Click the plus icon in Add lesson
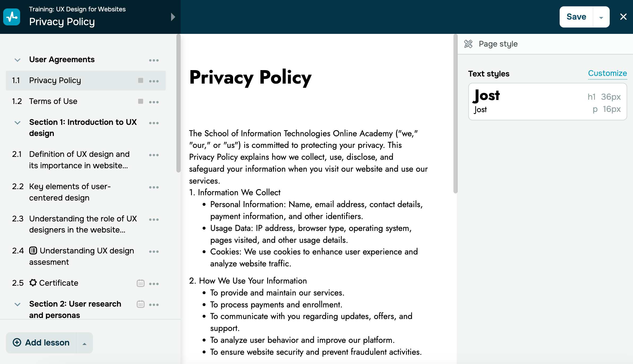633x364 pixels. click(x=17, y=343)
